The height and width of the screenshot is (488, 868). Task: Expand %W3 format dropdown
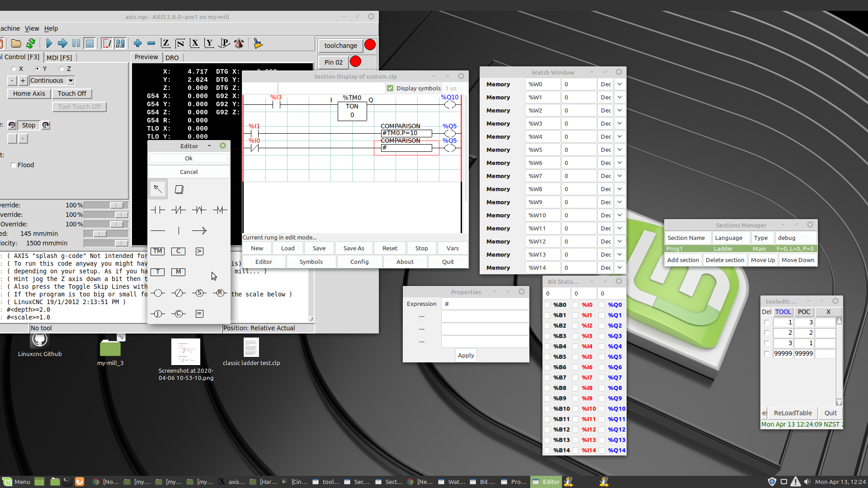click(619, 123)
